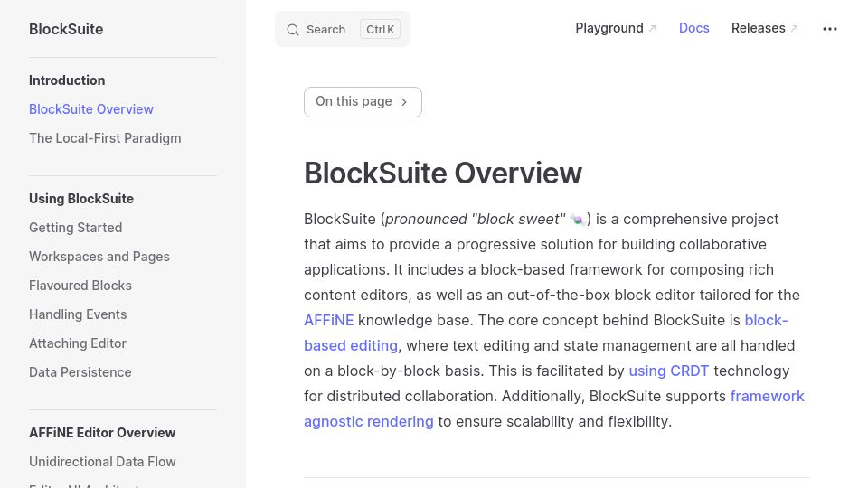
Task: Open Workspaces and Pages doc
Action: [99, 256]
